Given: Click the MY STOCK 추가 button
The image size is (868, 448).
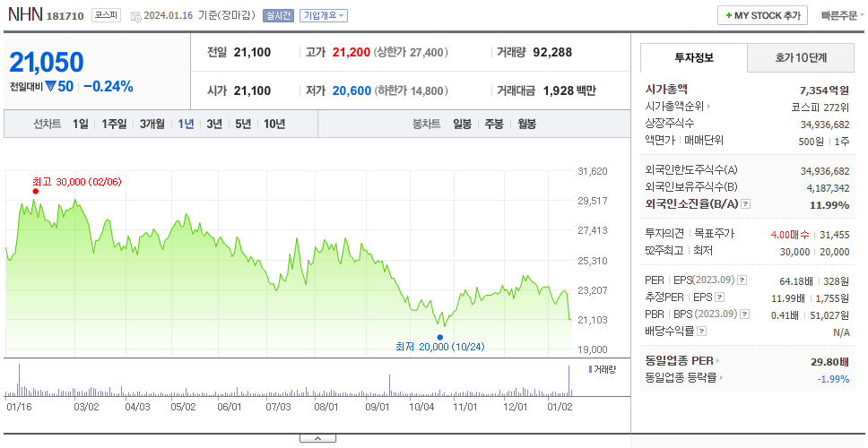Looking at the screenshot, I should 762,15.
